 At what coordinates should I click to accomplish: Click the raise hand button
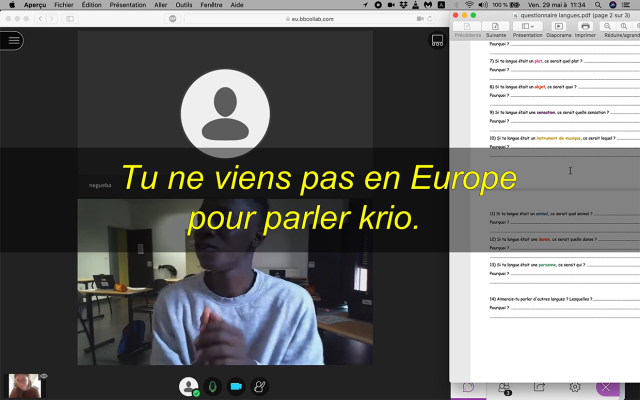260,386
